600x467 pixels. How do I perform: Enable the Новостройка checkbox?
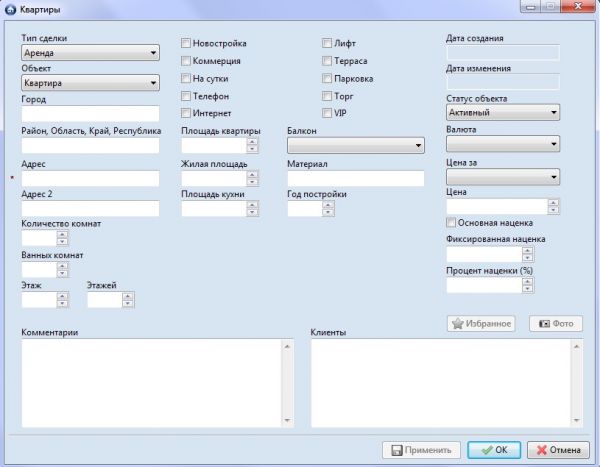(x=186, y=43)
